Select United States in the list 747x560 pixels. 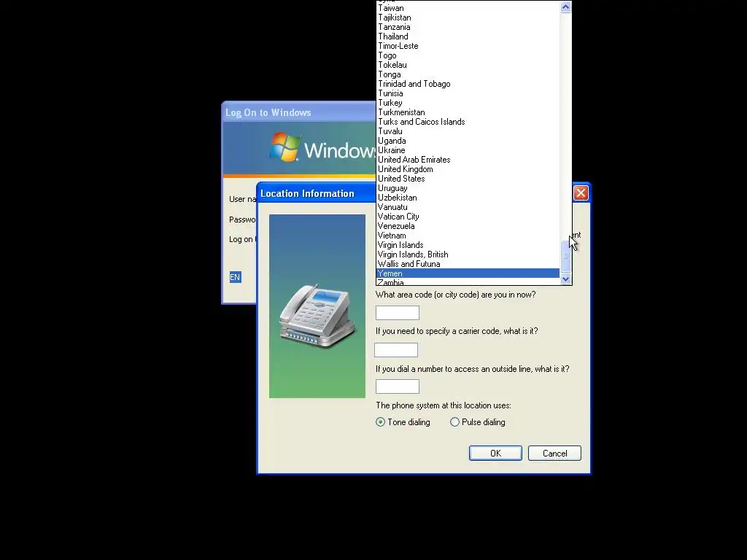(x=468, y=179)
